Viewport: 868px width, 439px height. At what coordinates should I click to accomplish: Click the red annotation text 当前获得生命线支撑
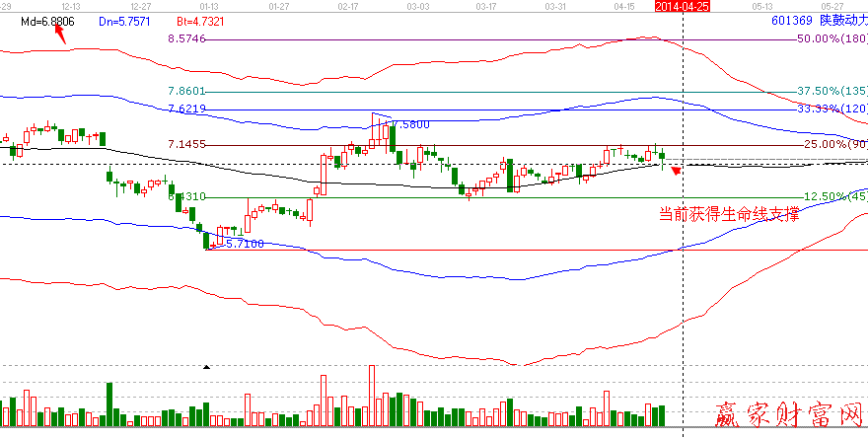point(728,214)
